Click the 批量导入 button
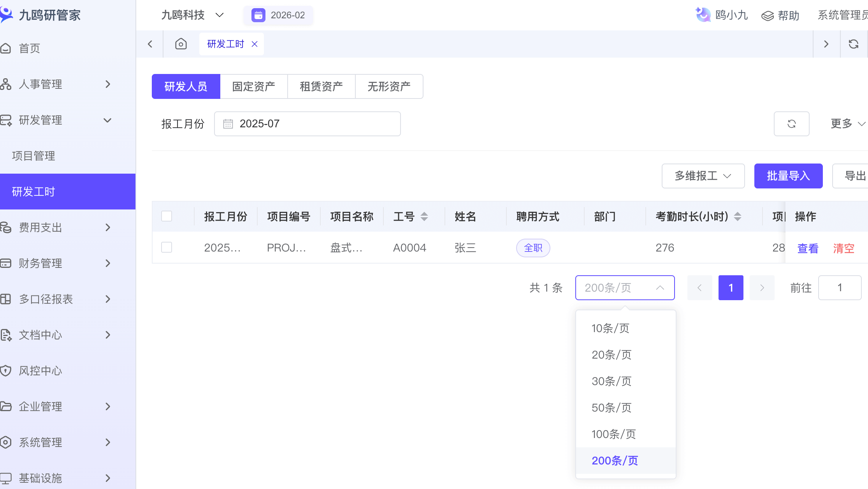Viewport: 868px width, 489px height. [788, 176]
